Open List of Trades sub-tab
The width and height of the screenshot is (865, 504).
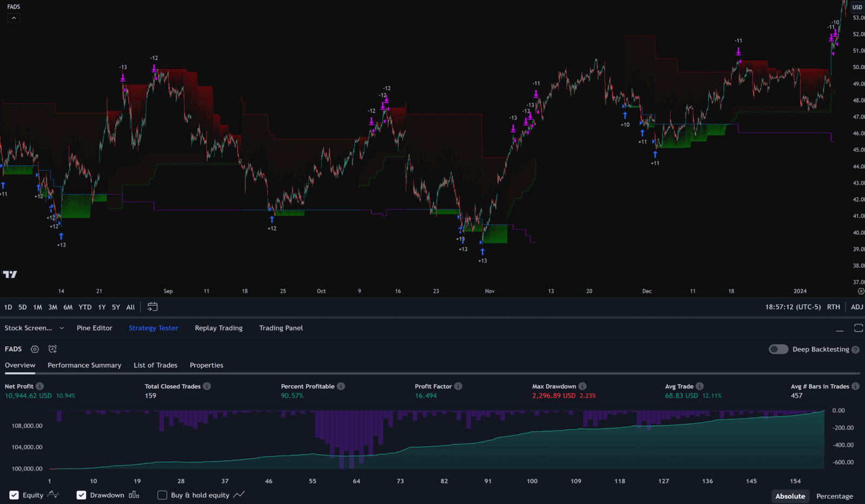[x=156, y=365]
